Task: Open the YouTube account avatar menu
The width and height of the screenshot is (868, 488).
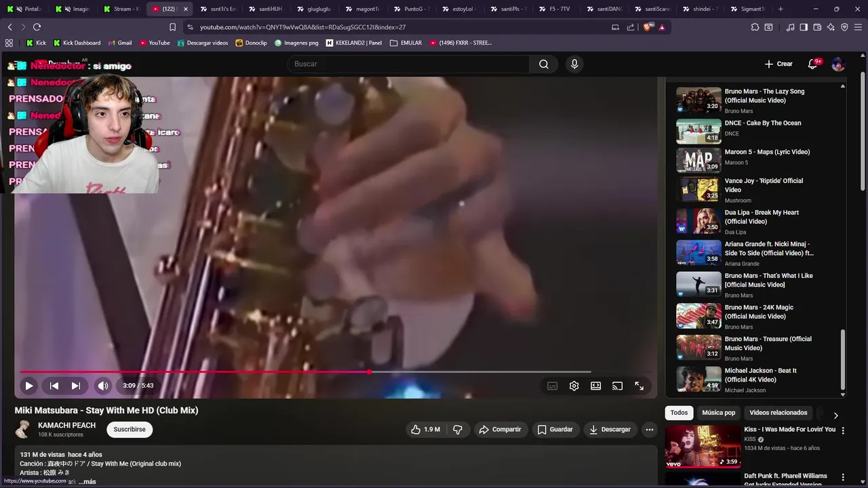Action: pyautogui.click(x=838, y=64)
